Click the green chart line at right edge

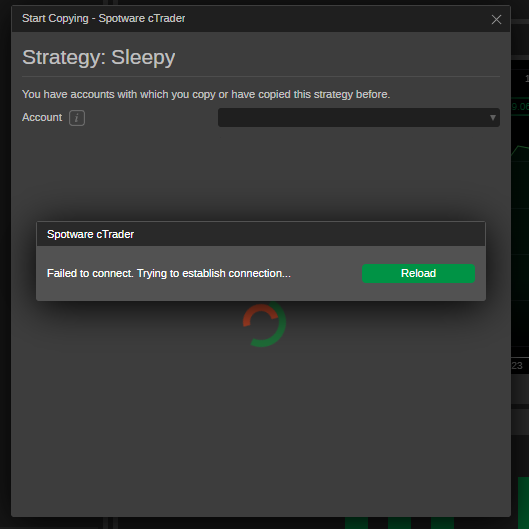[520, 150]
